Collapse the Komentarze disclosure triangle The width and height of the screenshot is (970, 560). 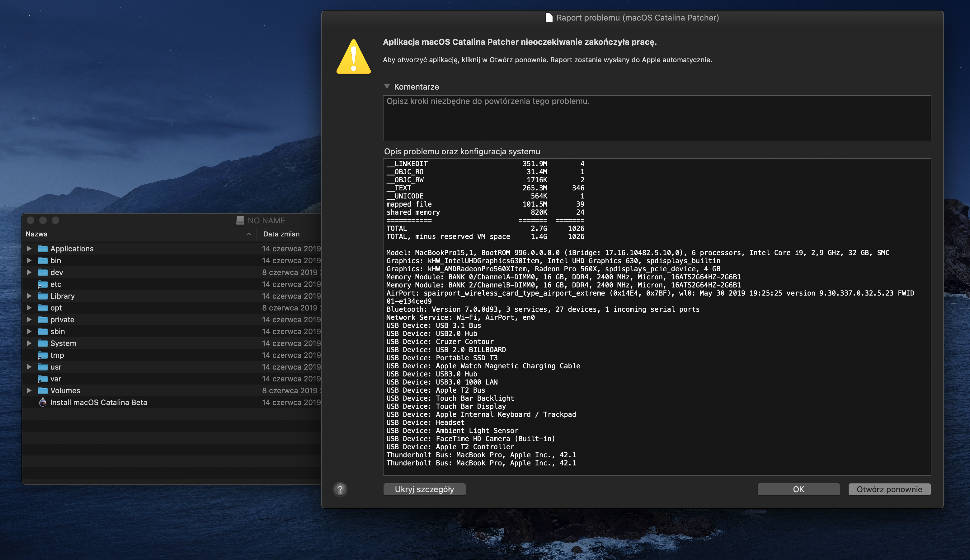(387, 86)
